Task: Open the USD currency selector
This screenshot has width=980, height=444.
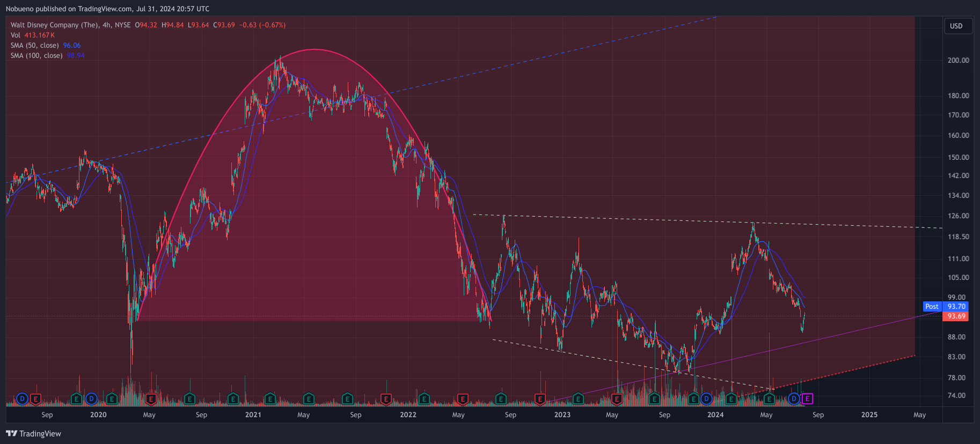Action: pyautogui.click(x=958, y=26)
